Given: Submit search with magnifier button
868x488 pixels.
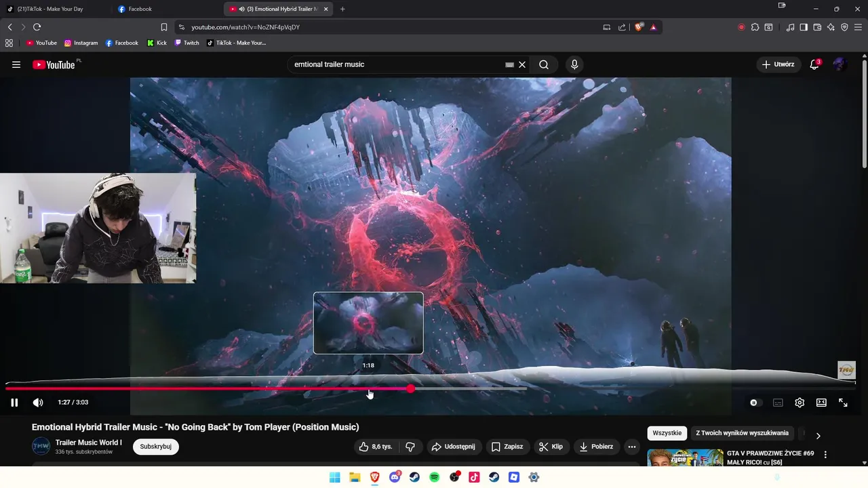Looking at the screenshot, I should point(544,64).
